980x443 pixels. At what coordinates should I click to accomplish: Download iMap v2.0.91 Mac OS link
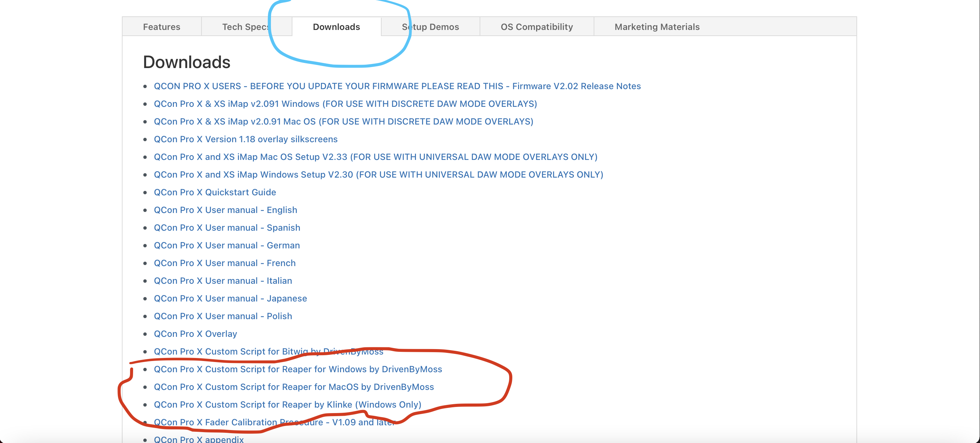pyautogui.click(x=343, y=121)
